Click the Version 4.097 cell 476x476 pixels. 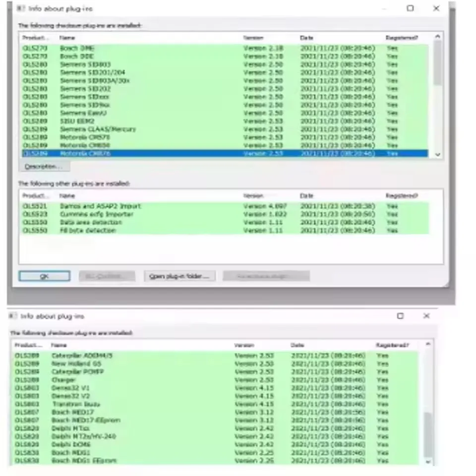(x=265, y=206)
